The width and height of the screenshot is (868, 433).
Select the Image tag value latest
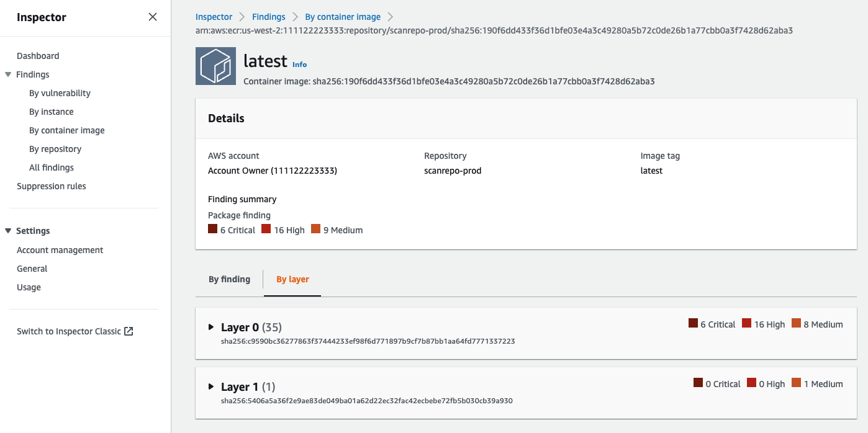tap(651, 171)
